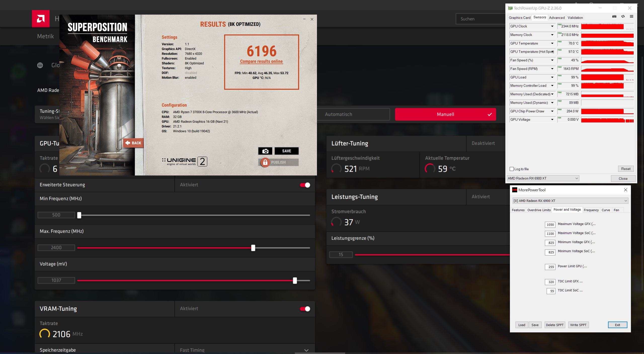The width and height of the screenshot is (644, 354).
Task: Click MorePowerTool Load button
Action: pyautogui.click(x=522, y=325)
